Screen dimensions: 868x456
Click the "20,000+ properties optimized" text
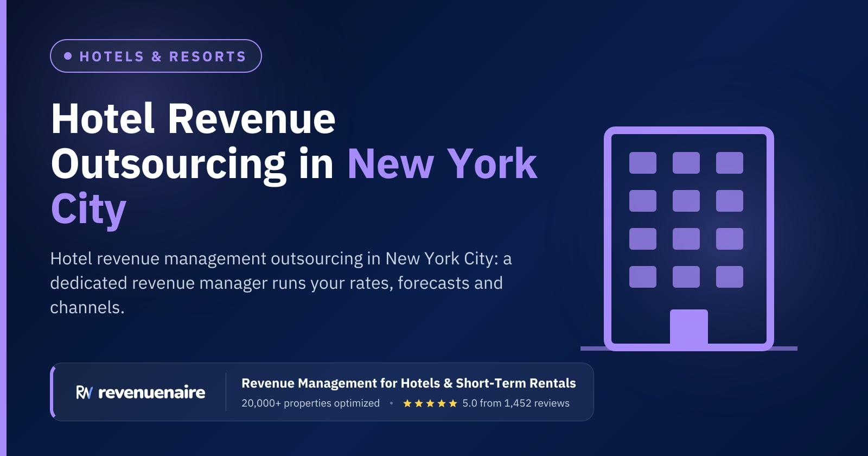coord(310,403)
